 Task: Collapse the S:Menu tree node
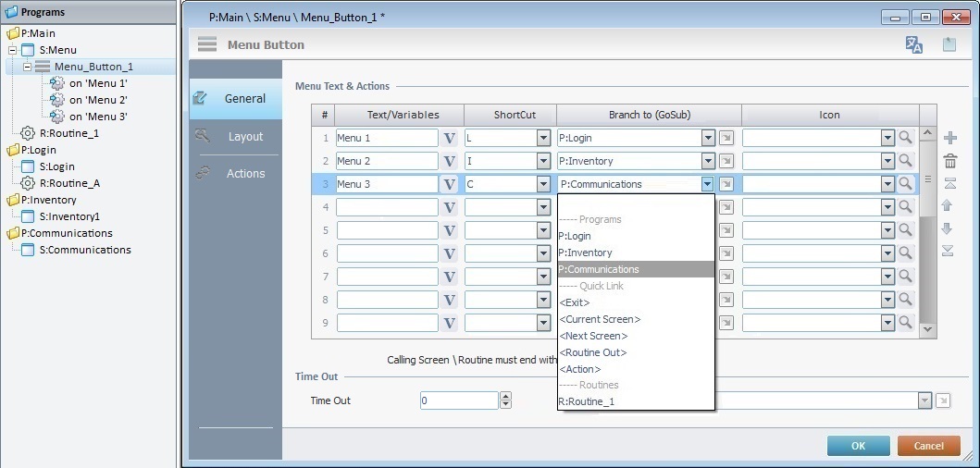click(13, 50)
